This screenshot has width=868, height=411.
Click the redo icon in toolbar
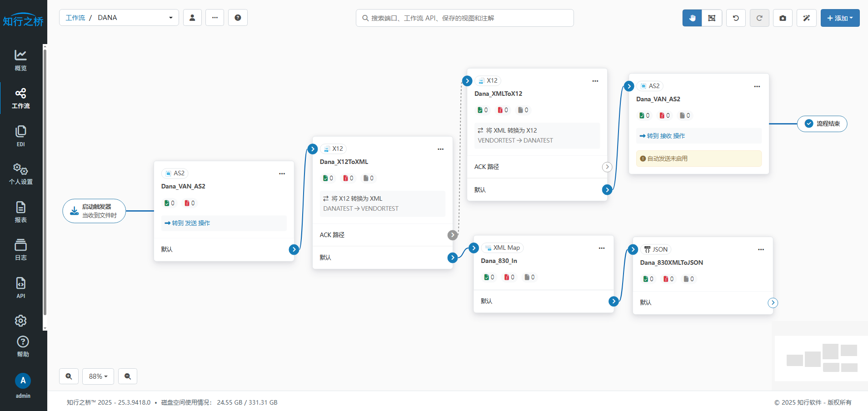pos(759,18)
